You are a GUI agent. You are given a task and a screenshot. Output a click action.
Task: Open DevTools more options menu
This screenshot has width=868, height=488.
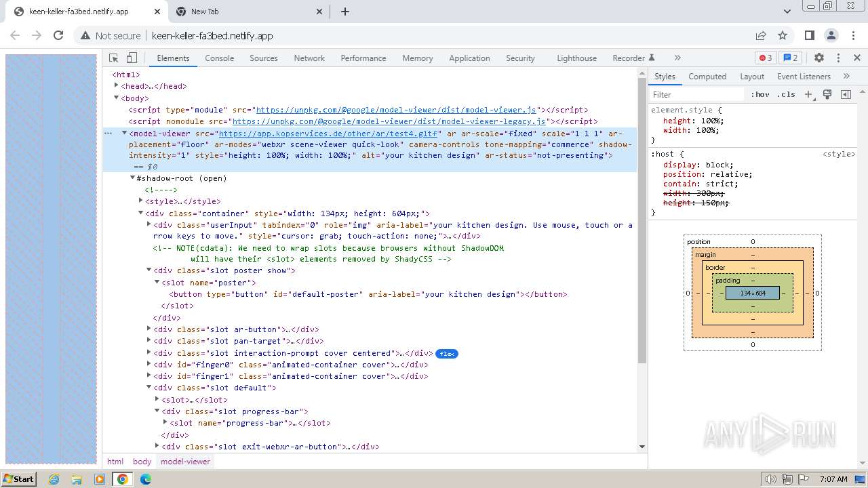click(838, 58)
